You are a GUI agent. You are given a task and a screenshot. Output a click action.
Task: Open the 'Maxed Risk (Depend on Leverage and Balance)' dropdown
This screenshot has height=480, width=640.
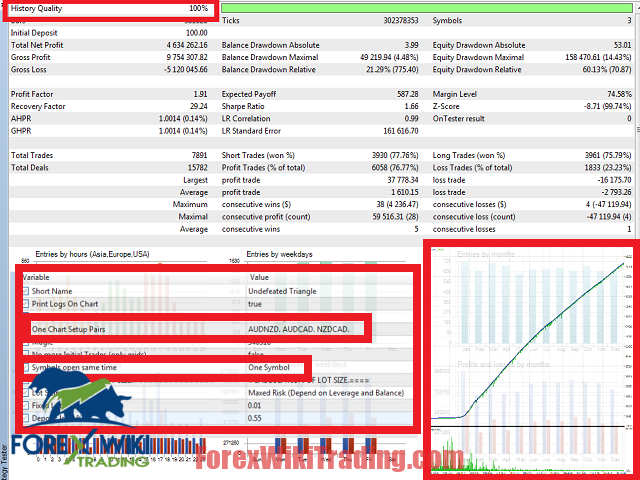(326, 393)
